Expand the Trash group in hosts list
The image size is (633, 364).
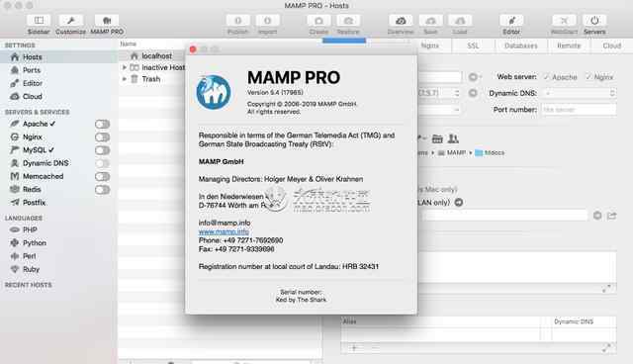point(125,79)
